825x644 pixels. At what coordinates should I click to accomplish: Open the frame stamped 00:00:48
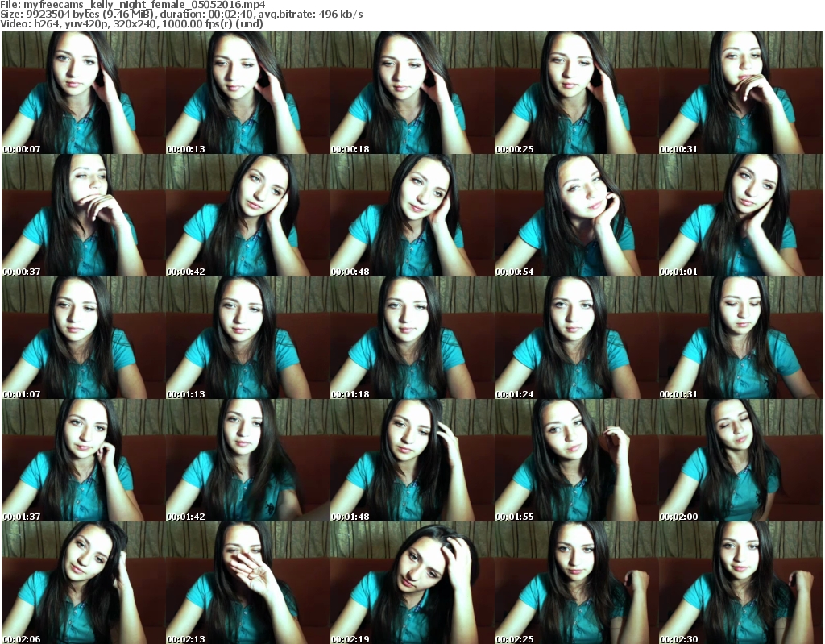412,215
